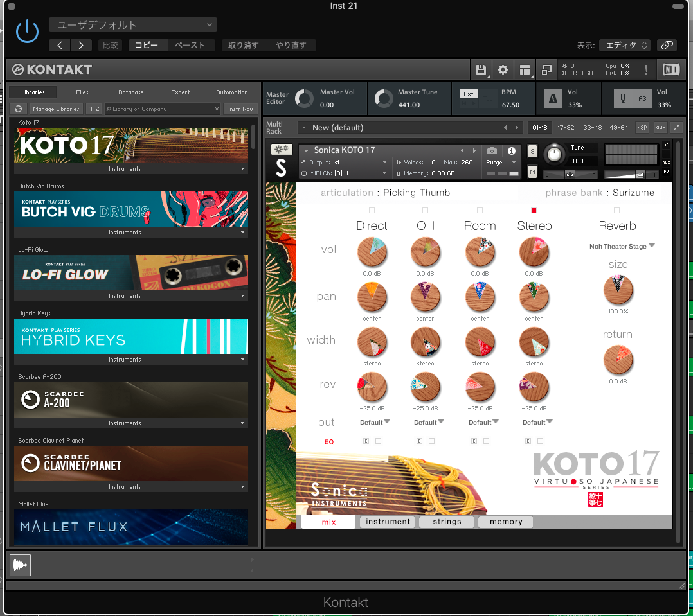Screen dimensions: 693x616
Task: Switch to the Expert tab
Action: (x=180, y=92)
